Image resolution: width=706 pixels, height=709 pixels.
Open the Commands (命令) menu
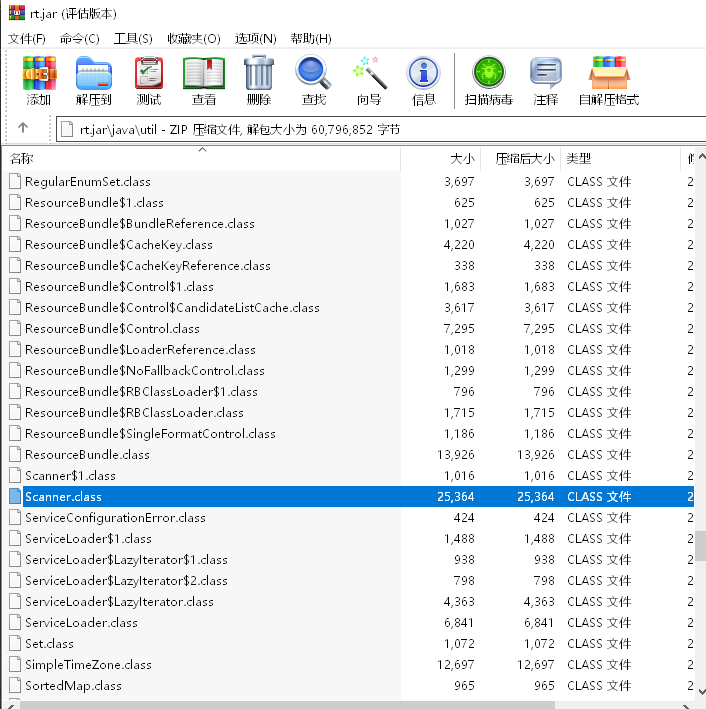coord(80,39)
